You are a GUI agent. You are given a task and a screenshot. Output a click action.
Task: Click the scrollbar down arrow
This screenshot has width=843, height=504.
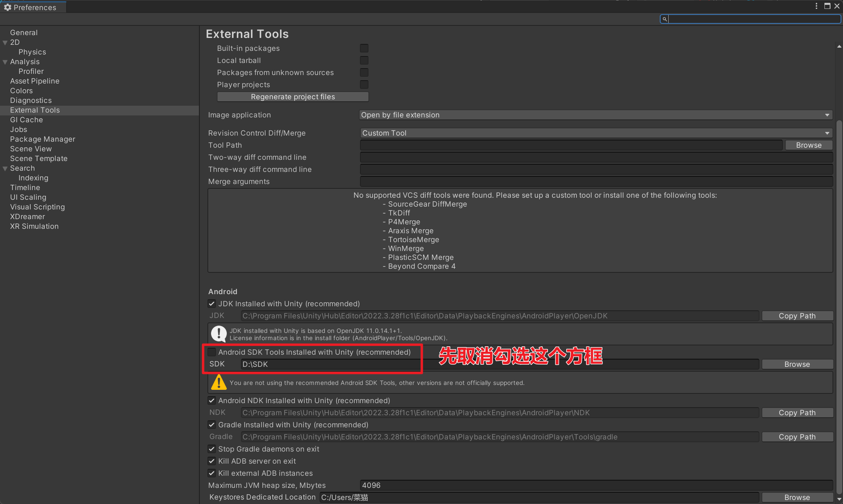(839, 500)
